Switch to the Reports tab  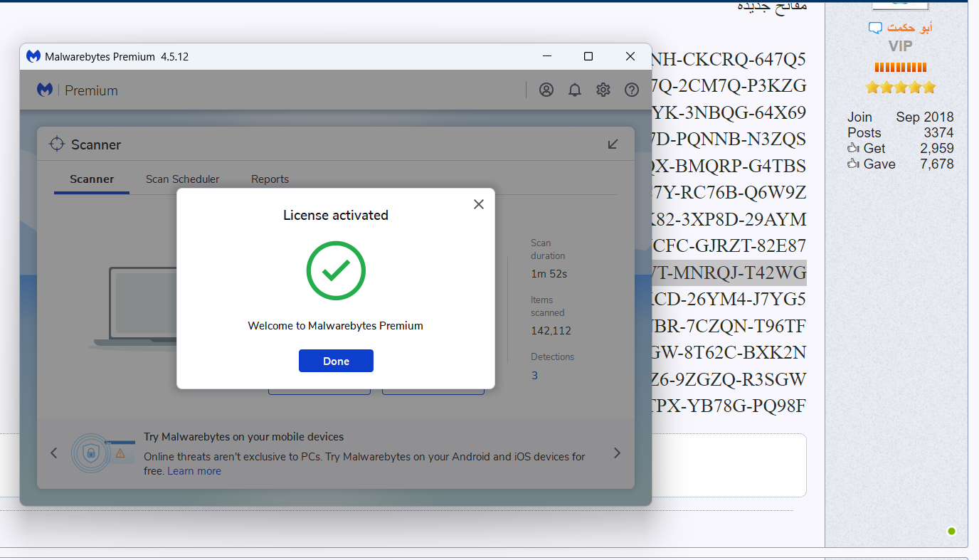(x=270, y=179)
